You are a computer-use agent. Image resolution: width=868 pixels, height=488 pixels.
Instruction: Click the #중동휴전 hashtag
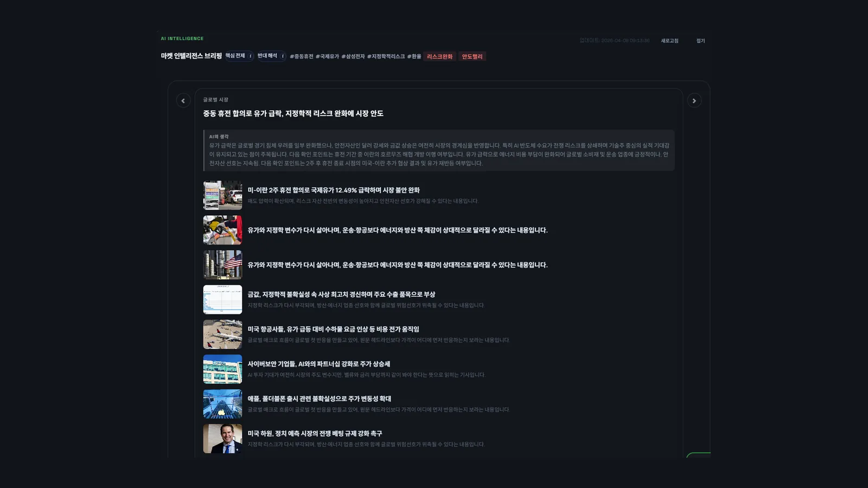301,56
